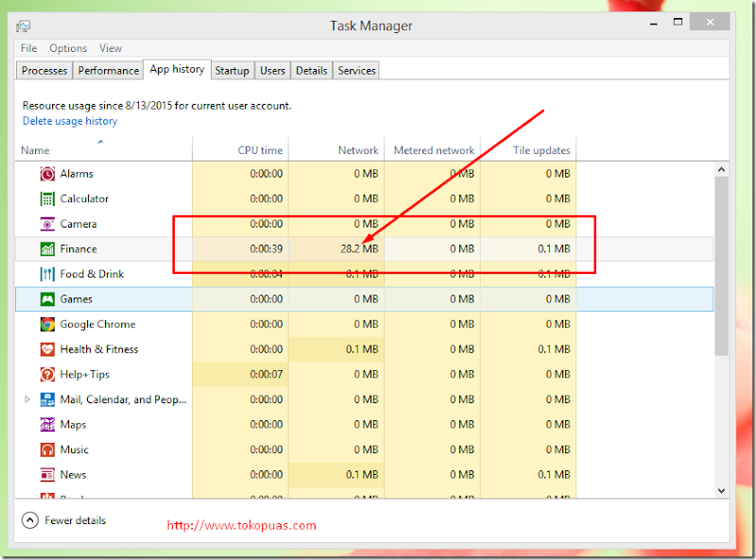This screenshot has width=756, height=560.
Task: Open the View menu
Action: [x=111, y=48]
